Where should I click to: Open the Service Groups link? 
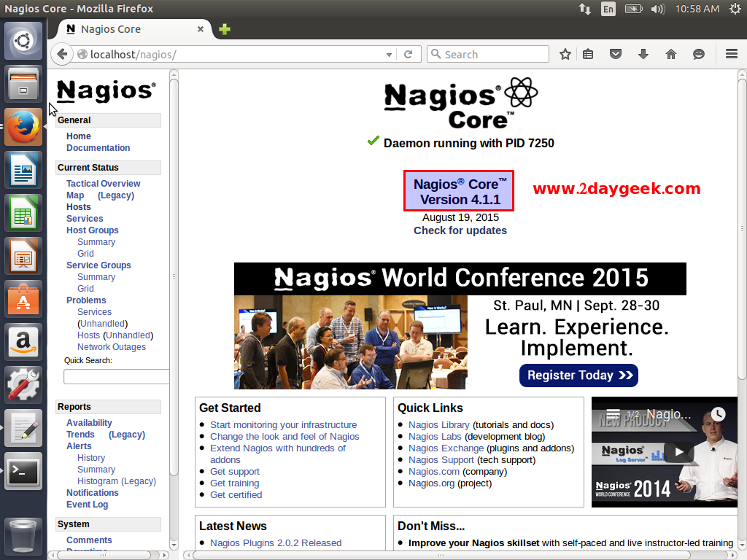tap(98, 265)
